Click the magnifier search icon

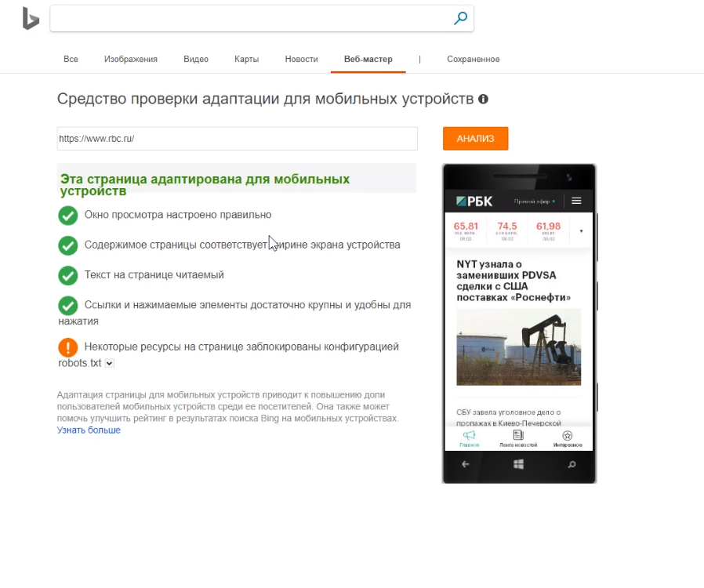pyautogui.click(x=460, y=18)
